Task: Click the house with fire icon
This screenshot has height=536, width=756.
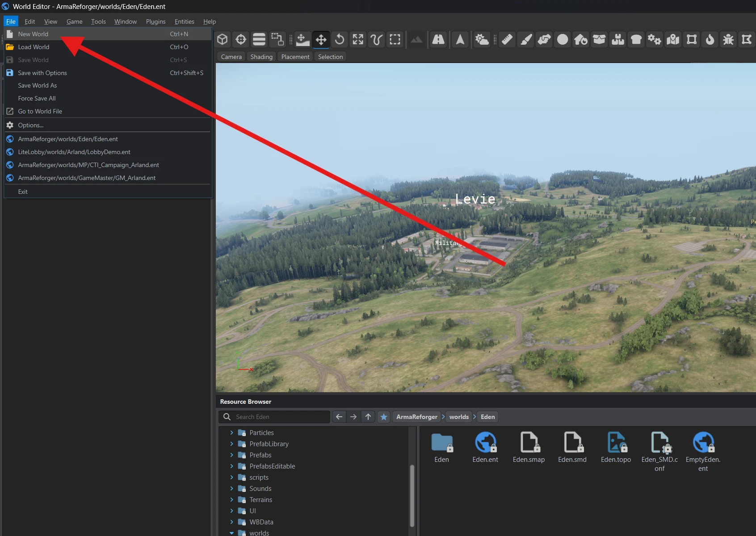Action: (x=581, y=40)
